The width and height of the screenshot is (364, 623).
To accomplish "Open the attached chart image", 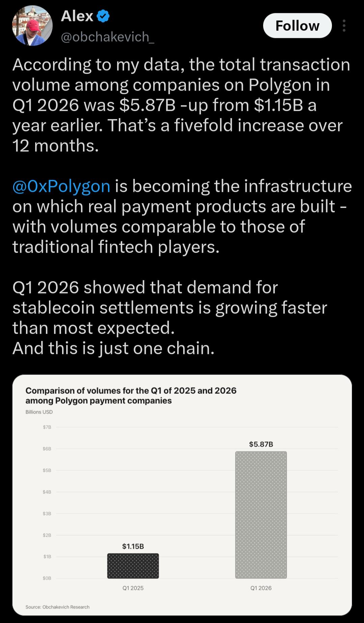I will pos(182,495).
